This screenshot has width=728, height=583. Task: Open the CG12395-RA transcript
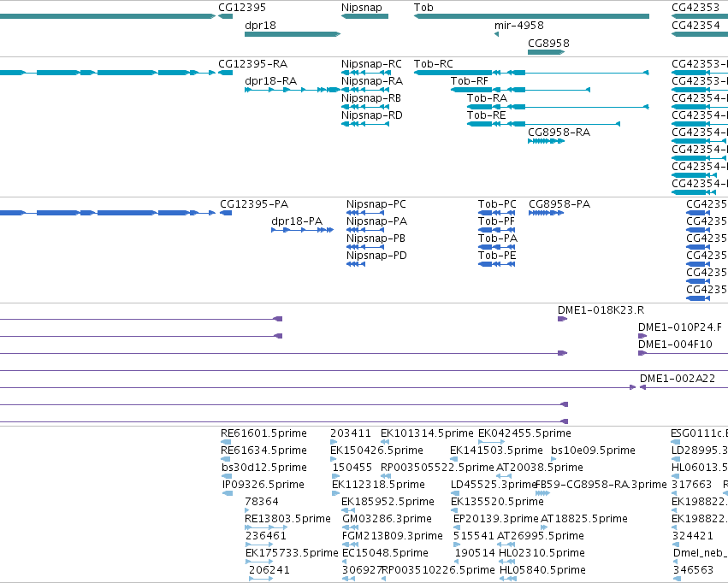(x=225, y=73)
